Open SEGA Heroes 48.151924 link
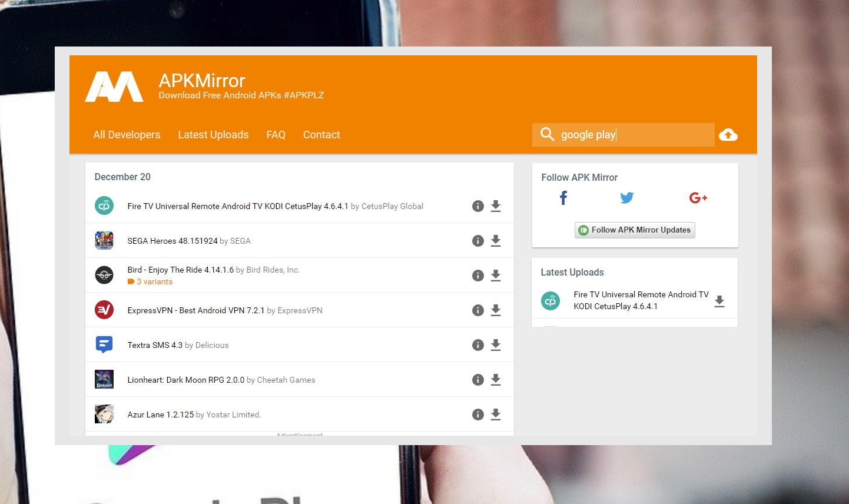 point(173,241)
